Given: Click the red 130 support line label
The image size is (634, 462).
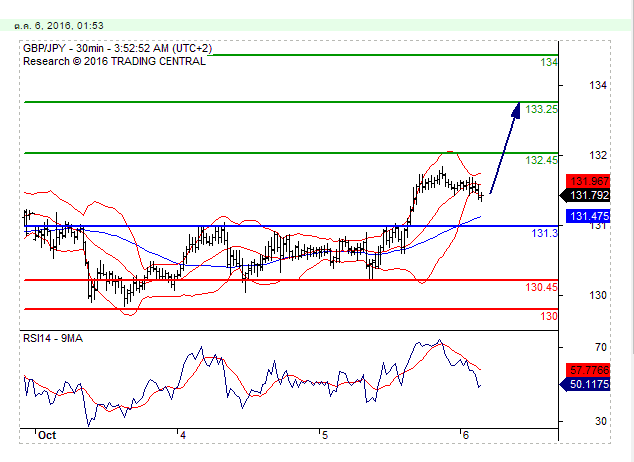Looking at the screenshot, I should click(x=549, y=316).
